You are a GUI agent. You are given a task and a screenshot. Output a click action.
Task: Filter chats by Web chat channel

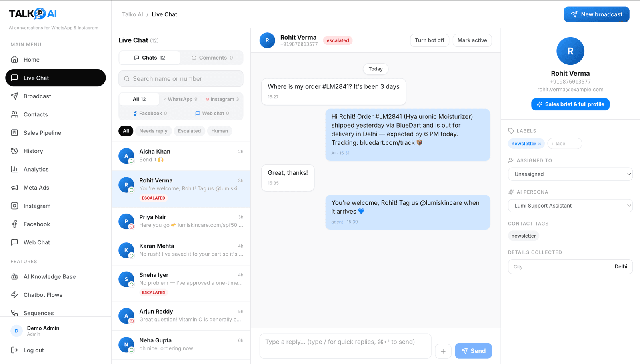212,114
